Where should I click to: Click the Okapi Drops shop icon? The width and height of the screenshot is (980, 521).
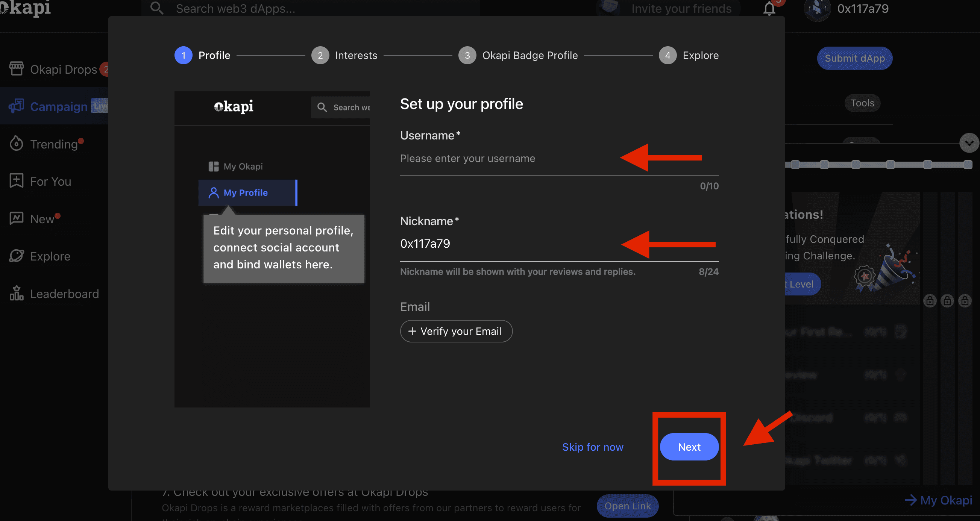[17, 69]
